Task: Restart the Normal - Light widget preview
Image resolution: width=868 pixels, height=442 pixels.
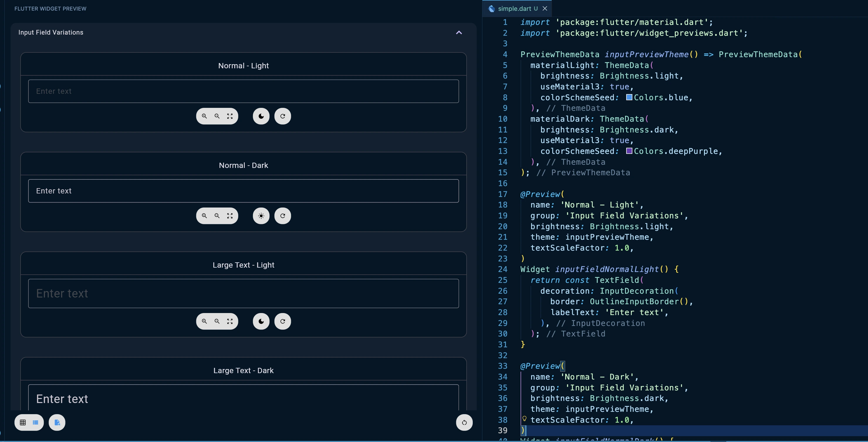Action: (283, 116)
